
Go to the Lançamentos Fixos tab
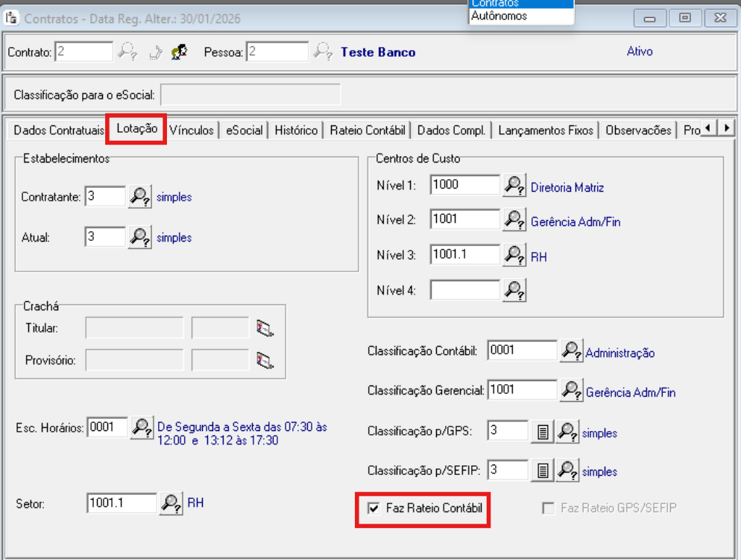(546, 130)
